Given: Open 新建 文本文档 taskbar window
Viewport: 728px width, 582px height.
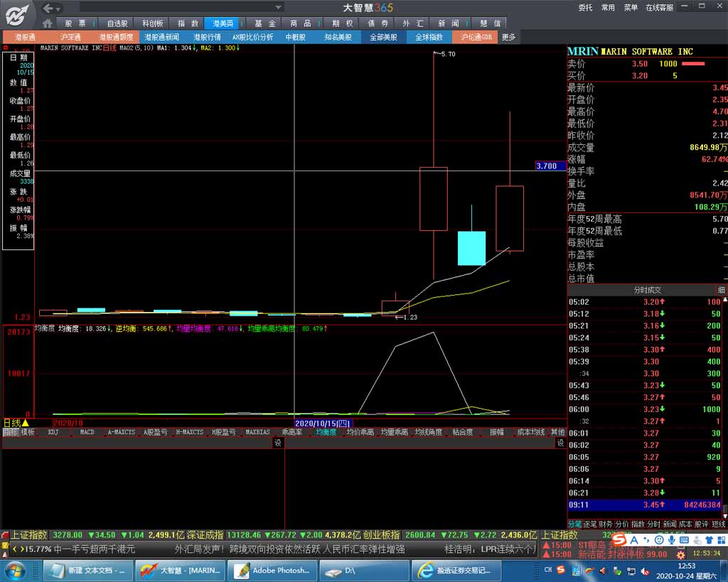Looking at the screenshot, I should pos(87,571).
